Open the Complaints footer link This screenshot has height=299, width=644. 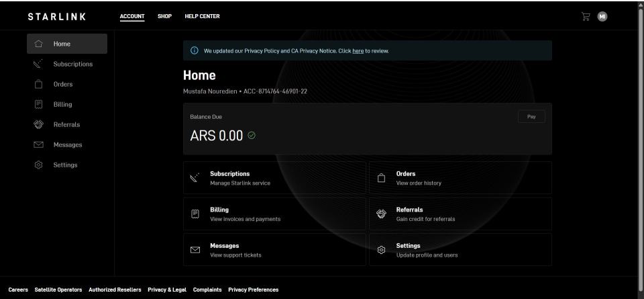click(x=207, y=290)
